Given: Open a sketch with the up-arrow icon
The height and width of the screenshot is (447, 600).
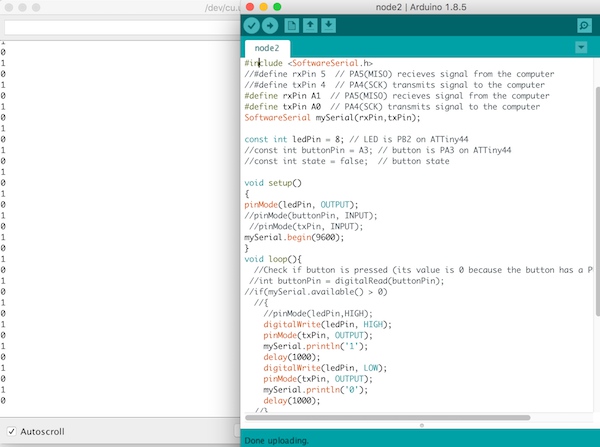Looking at the screenshot, I should click(x=310, y=26).
